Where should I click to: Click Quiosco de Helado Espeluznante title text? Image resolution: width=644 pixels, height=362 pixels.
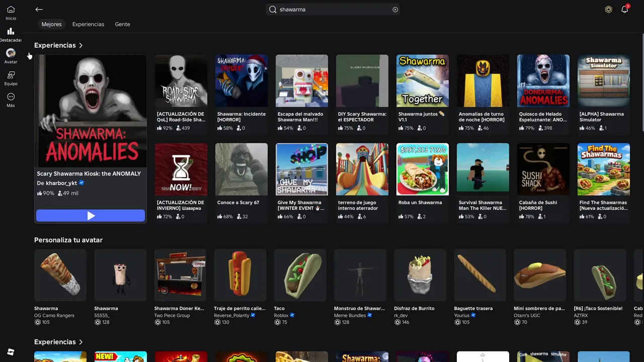point(542,117)
